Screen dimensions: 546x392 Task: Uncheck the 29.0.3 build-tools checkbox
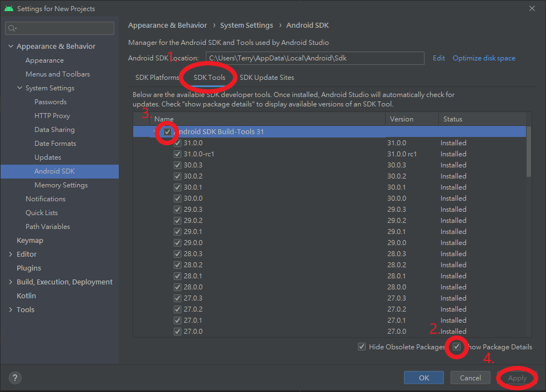click(x=178, y=210)
